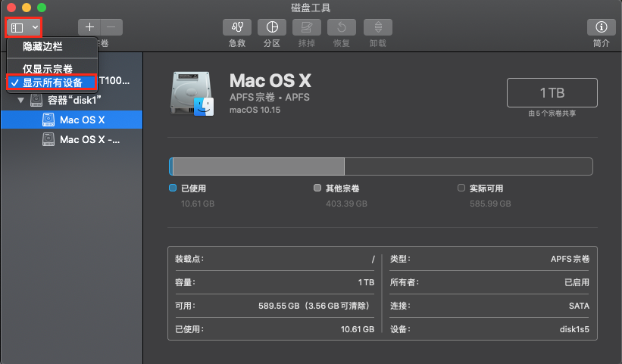Choose 隐藏边栏 from the view menu

pos(43,47)
